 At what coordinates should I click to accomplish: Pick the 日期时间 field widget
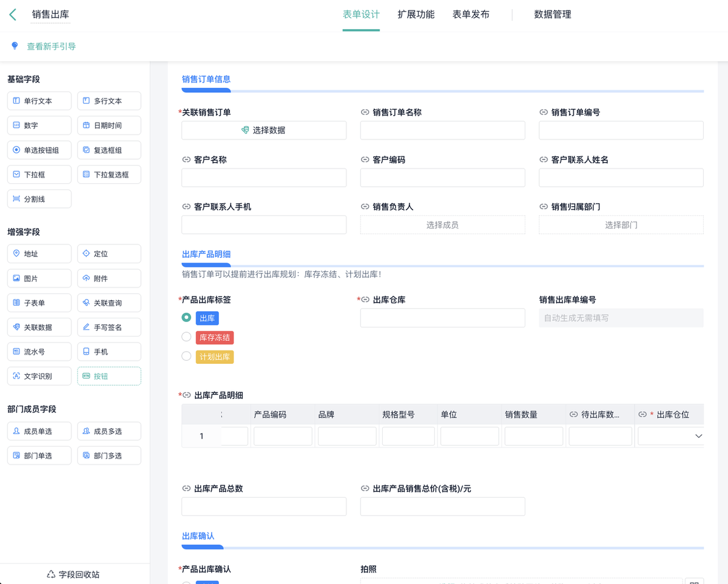click(109, 126)
